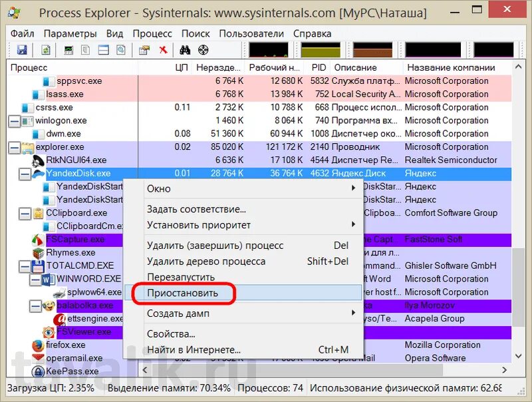Open Свойства… from context menu
The height and width of the screenshot is (402, 532).
243,333
